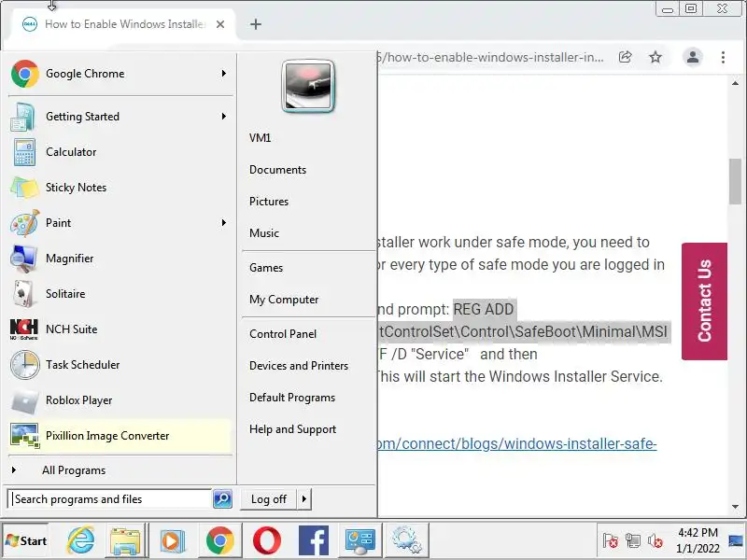Open My Computer

point(284,300)
